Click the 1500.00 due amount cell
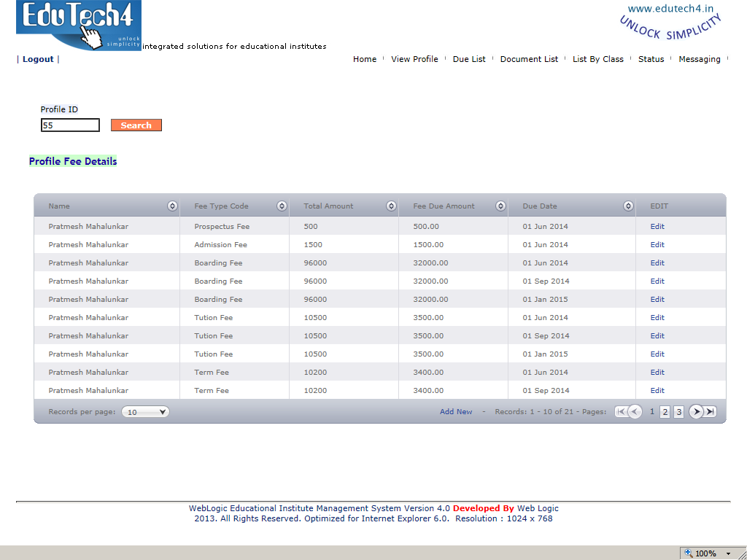Viewport: 747px width, 560px height. [428, 244]
